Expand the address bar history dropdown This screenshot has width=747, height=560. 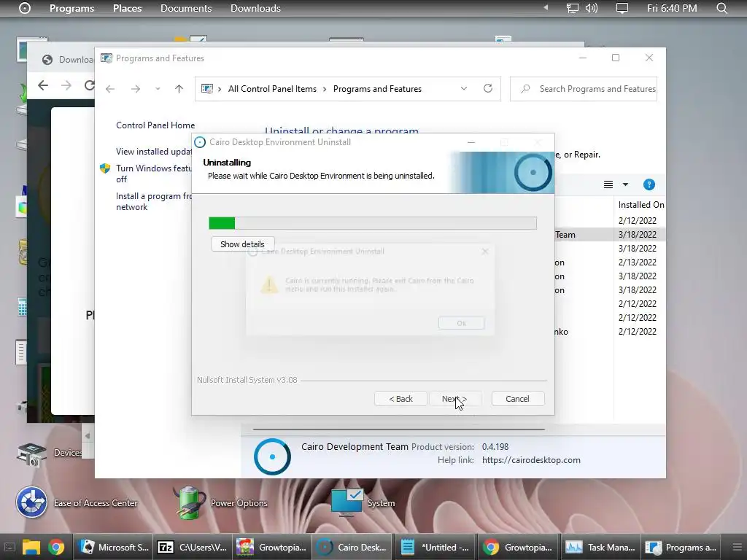463,88
